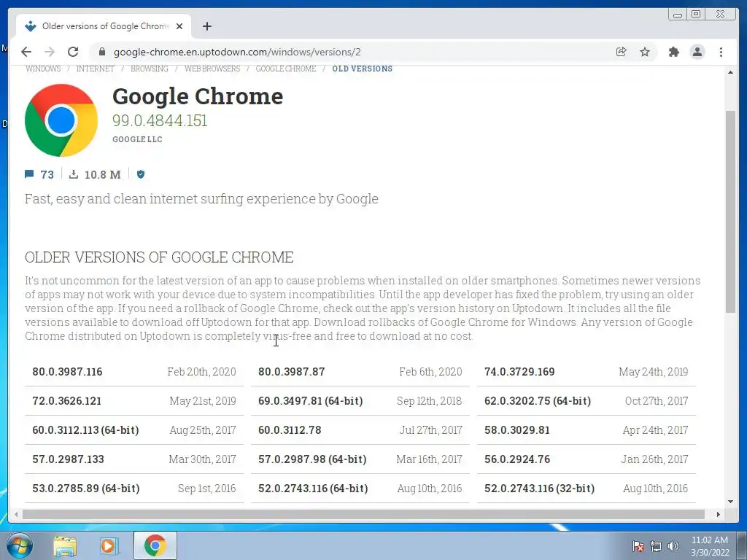Open the WEB BROWSERS breadcrumb link

[212, 69]
